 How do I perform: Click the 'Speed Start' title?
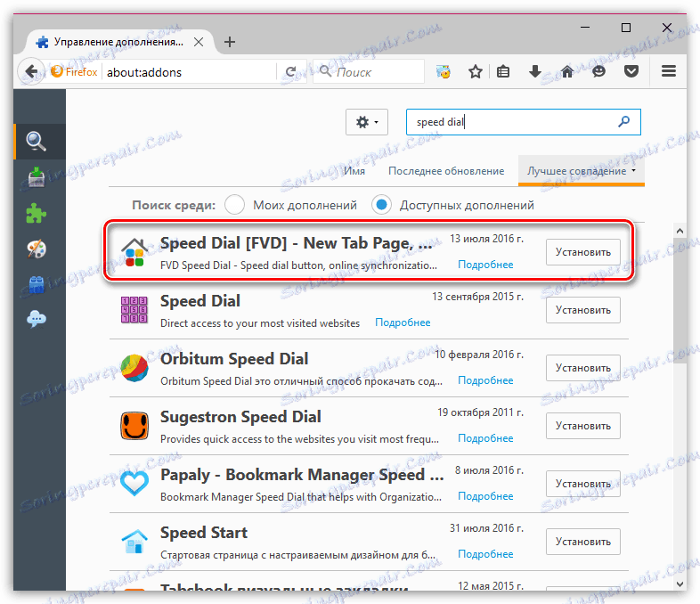click(x=204, y=533)
